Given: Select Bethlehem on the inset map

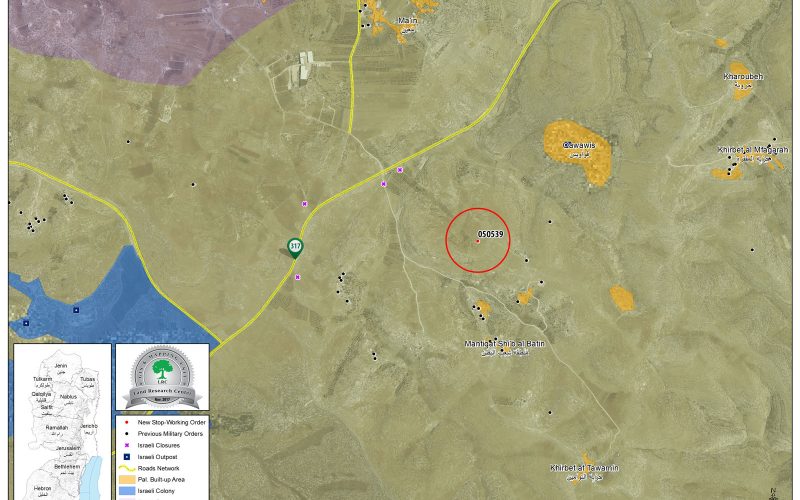Looking at the screenshot, I should [x=67, y=467].
